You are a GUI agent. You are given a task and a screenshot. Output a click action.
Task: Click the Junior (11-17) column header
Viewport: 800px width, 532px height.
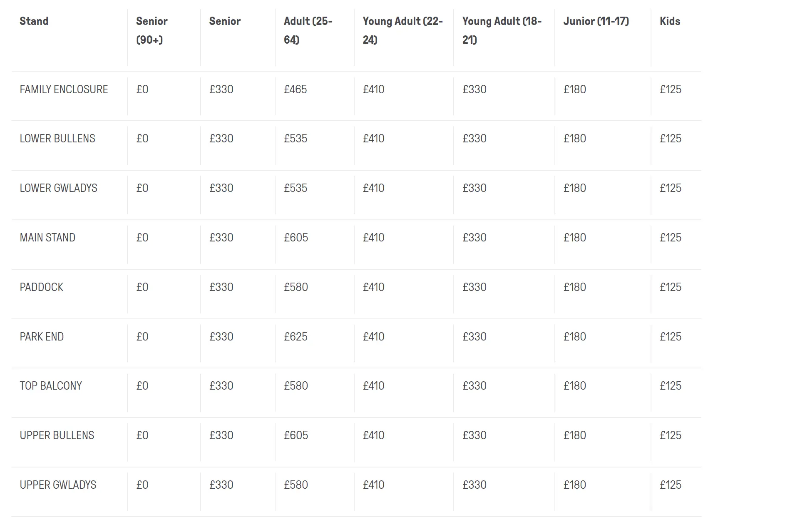[596, 21]
